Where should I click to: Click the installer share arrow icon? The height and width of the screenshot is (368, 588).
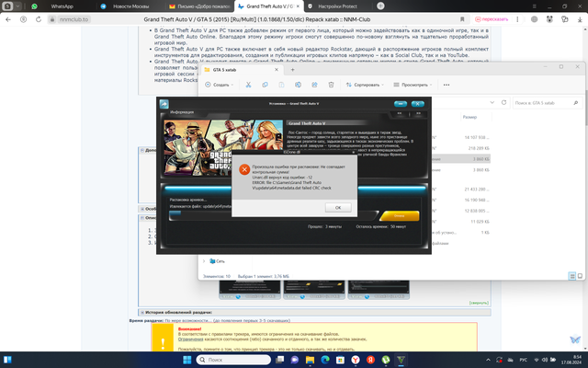164,104
